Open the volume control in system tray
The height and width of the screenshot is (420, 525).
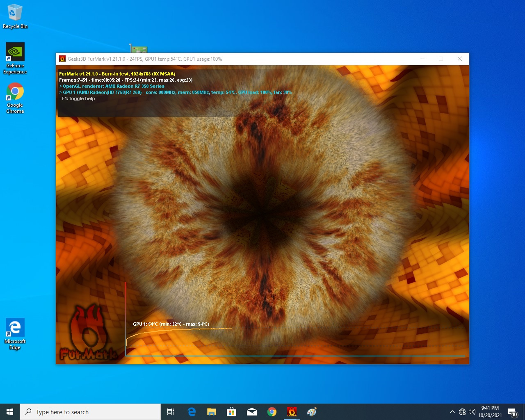click(472, 412)
